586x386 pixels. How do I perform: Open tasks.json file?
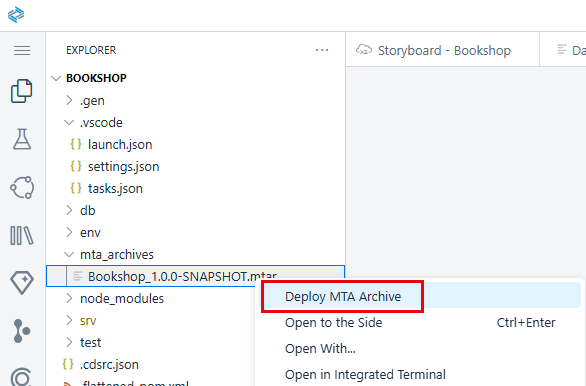click(x=115, y=189)
